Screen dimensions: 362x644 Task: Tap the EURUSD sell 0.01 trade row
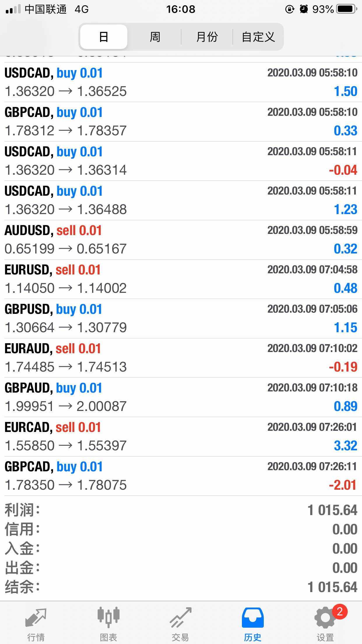click(181, 279)
